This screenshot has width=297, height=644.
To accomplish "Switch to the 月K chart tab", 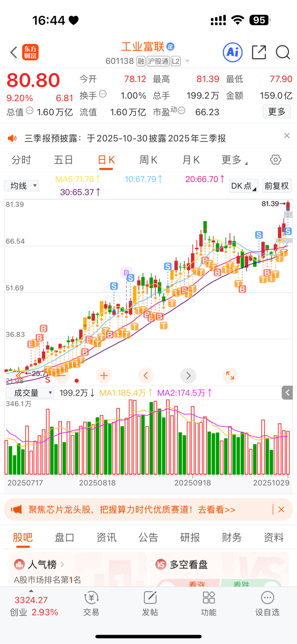I will (x=191, y=160).
